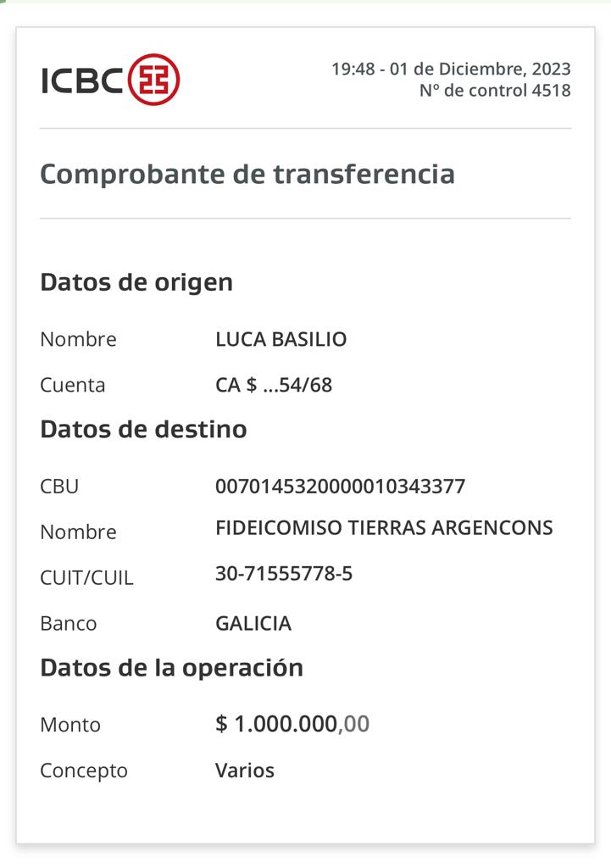Click the Concepto value Varios
Viewport: 611px width, 868px height.
click(x=245, y=771)
